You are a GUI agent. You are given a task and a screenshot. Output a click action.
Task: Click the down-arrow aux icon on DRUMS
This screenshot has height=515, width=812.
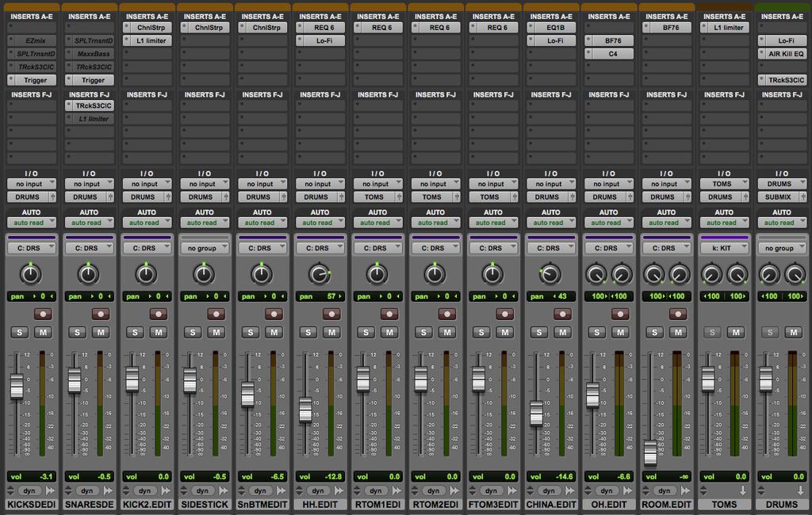click(x=801, y=490)
